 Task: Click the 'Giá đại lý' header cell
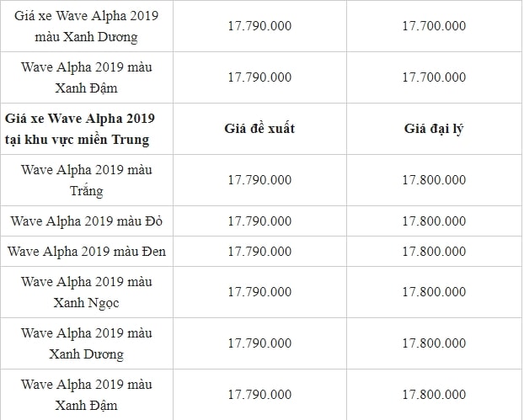coord(434,129)
